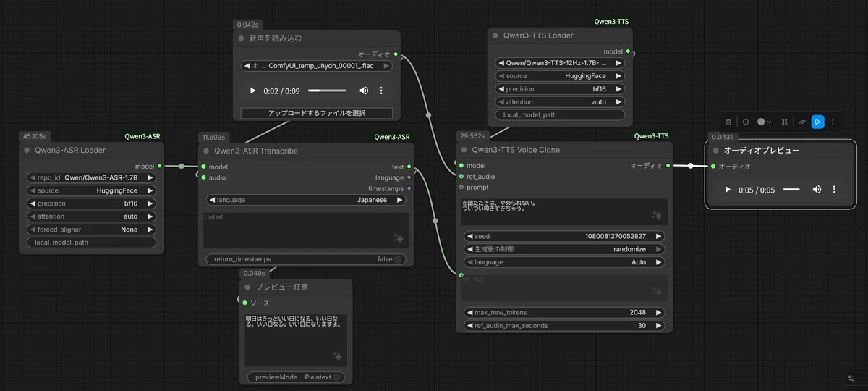The height and width of the screenshot is (391, 868).
Task: Click ref_text text area in Voice Clone
Action: pyautogui.click(x=564, y=287)
